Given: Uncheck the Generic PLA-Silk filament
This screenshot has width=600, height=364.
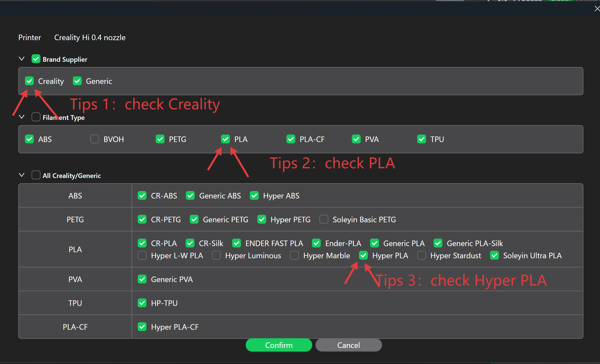Looking at the screenshot, I should [438, 243].
